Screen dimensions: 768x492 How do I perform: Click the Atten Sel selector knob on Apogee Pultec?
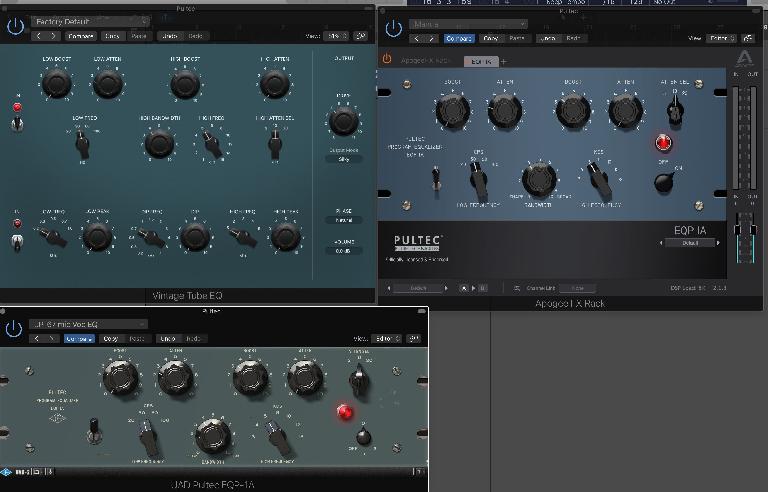tap(675, 111)
